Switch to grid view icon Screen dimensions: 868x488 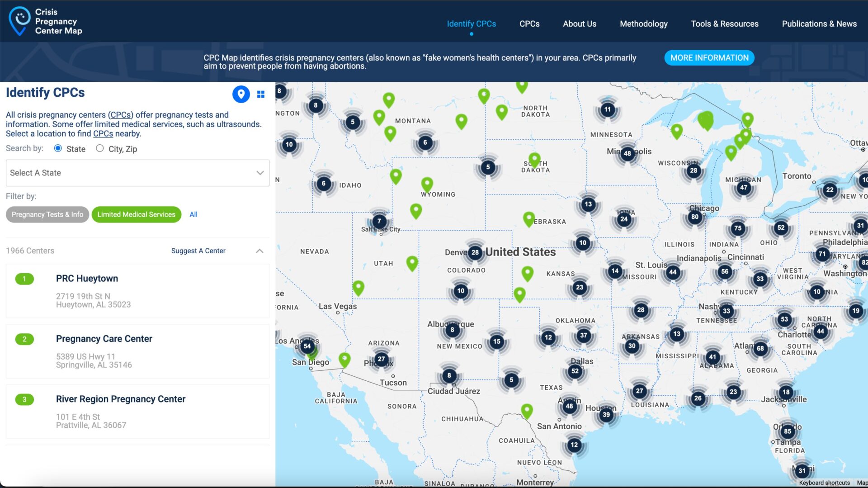tap(261, 94)
